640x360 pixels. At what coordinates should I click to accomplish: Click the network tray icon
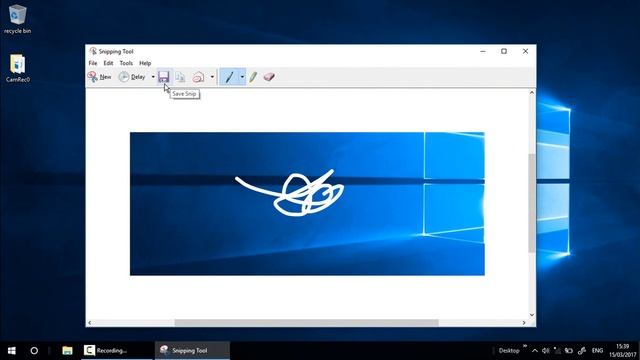click(557, 351)
